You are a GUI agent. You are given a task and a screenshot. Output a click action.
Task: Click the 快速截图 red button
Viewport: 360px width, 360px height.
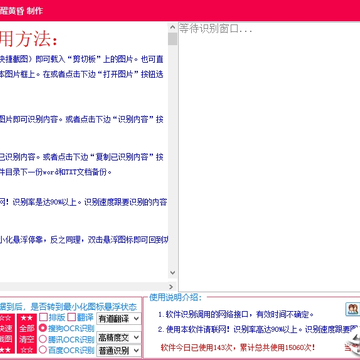click(x=6, y=334)
